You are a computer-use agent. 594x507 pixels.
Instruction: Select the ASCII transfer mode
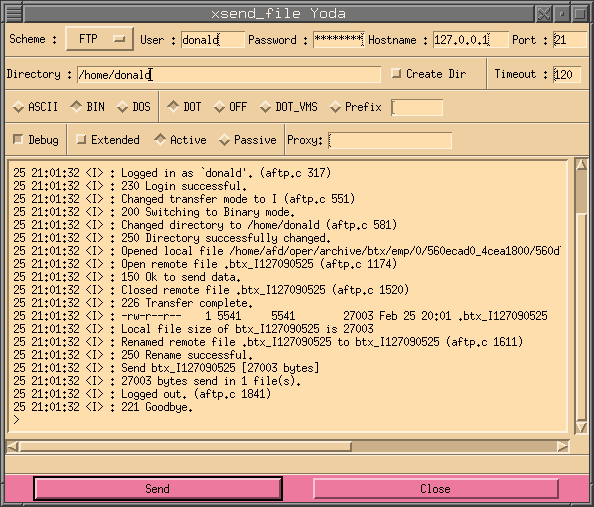click(x=35, y=107)
